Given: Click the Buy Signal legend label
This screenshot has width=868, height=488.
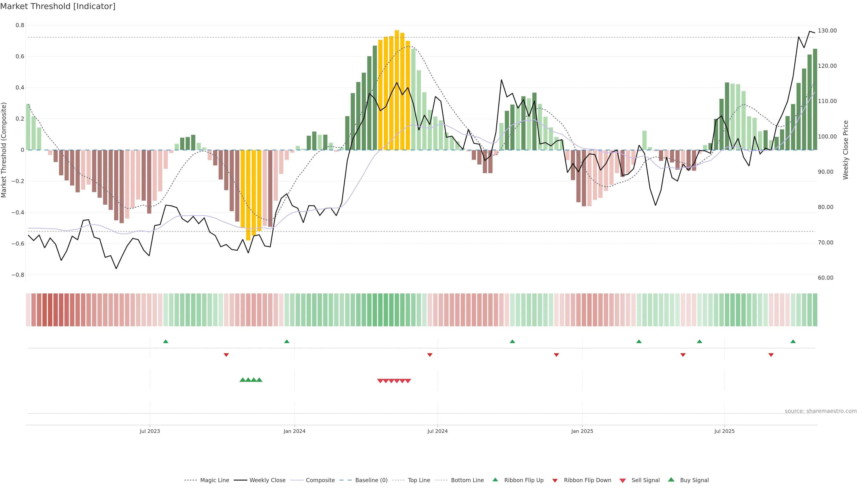Looking at the screenshot, I should (694, 480).
